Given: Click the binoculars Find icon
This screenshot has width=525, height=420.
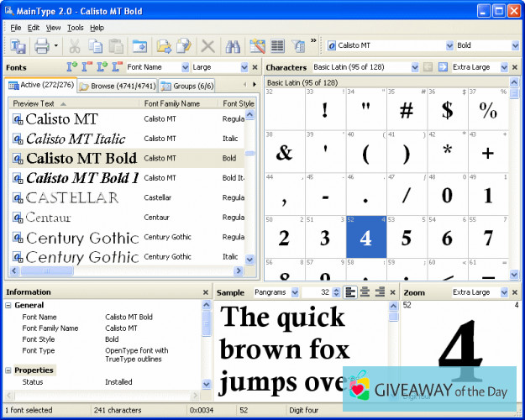Looking at the screenshot, I should [x=234, y=46].
